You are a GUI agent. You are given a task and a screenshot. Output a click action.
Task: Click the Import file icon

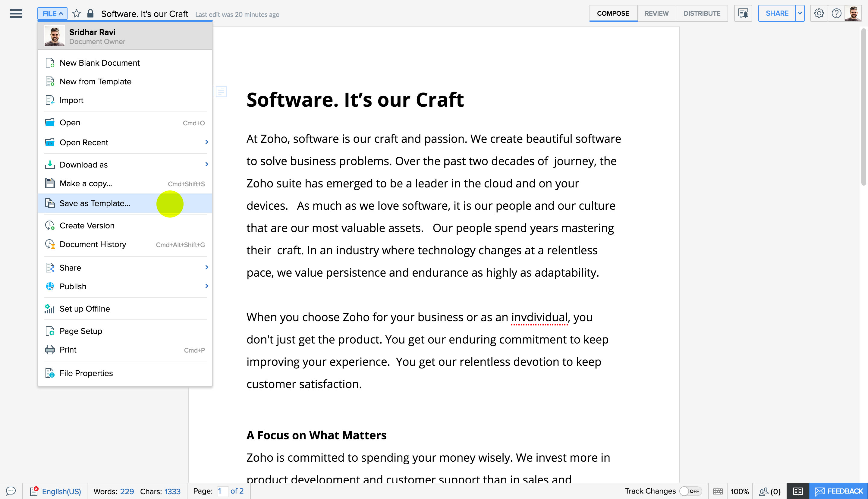tap(50, 100)
